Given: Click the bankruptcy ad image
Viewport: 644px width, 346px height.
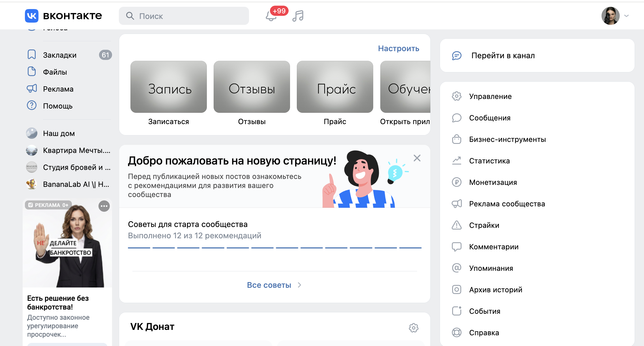Looking at the screenshot, I should 67,243.
